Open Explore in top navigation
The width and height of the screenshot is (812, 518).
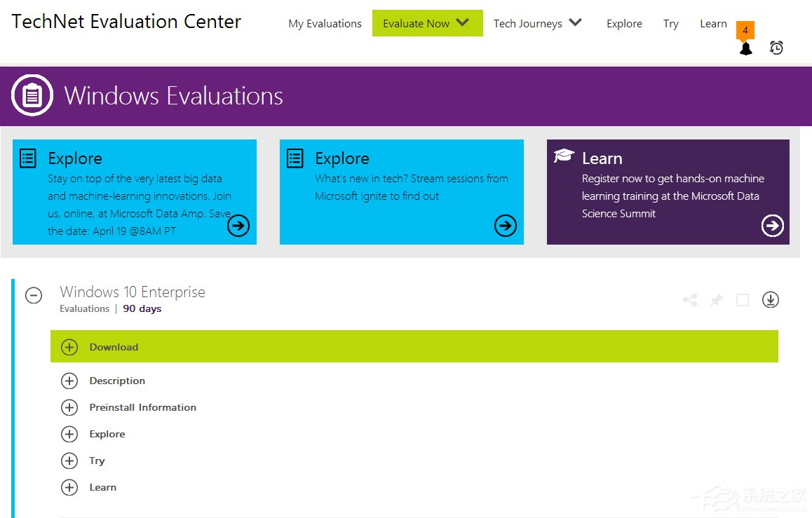click(x=624, y=24)
